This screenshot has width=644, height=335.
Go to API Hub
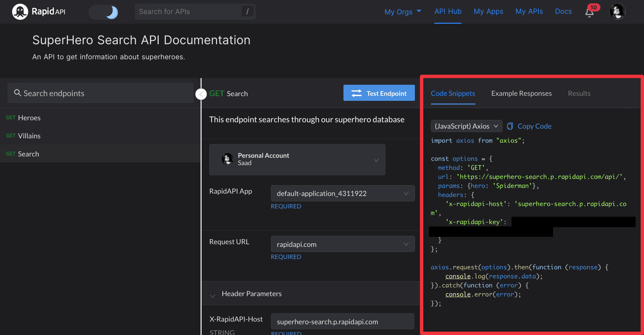coord(448,11)
